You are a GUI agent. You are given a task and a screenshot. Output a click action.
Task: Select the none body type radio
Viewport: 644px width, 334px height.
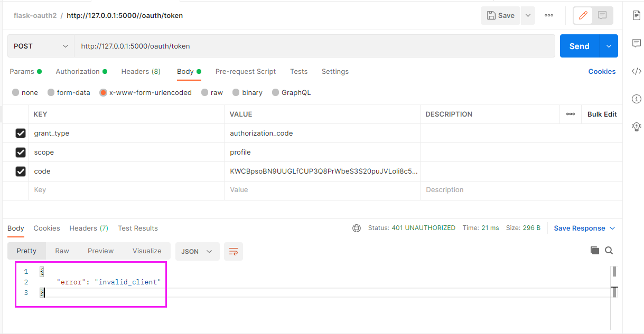coord(16,92)
